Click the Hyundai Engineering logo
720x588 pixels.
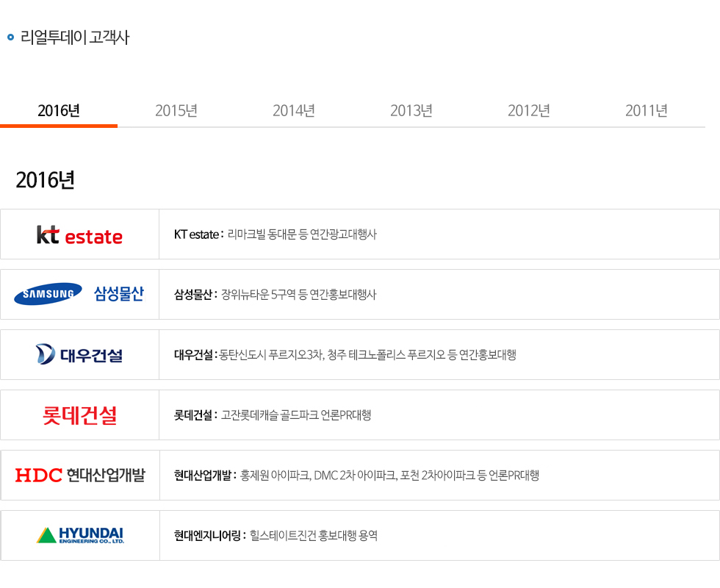pos(80,535)
